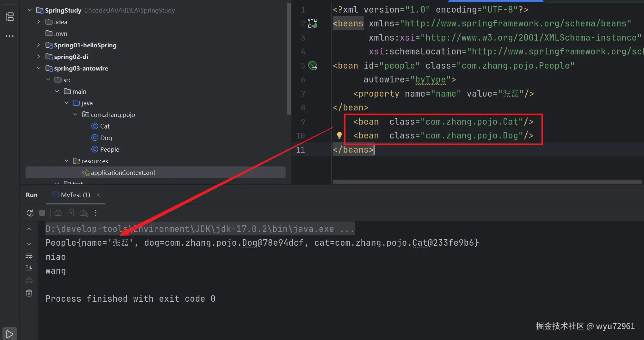Click the People{name=...} output line
Viewport: 644px width, 340px height.
(262, 243)
